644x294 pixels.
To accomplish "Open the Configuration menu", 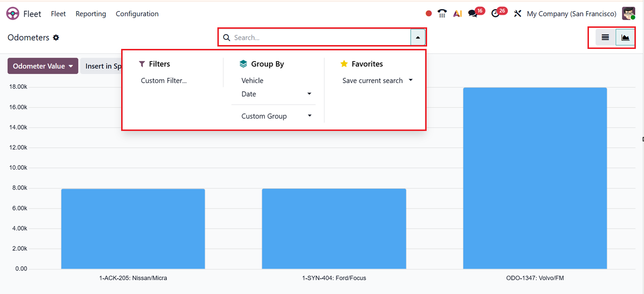I will (x=137, y=14).
